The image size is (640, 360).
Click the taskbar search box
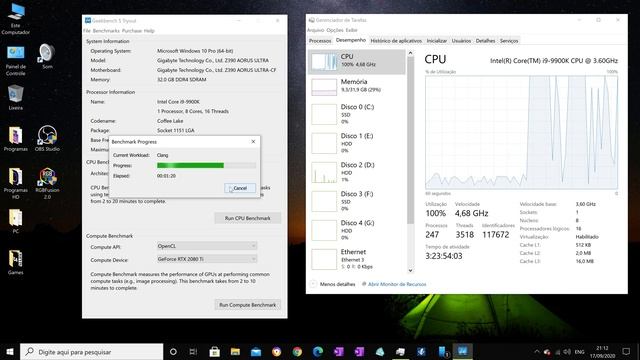tap(91, 351)
